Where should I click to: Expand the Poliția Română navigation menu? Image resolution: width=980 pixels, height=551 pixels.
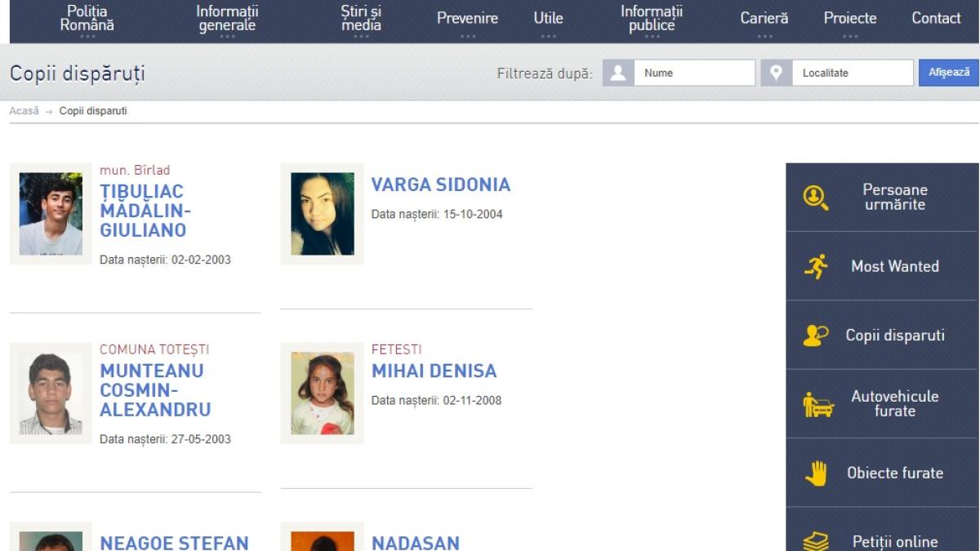87,19
